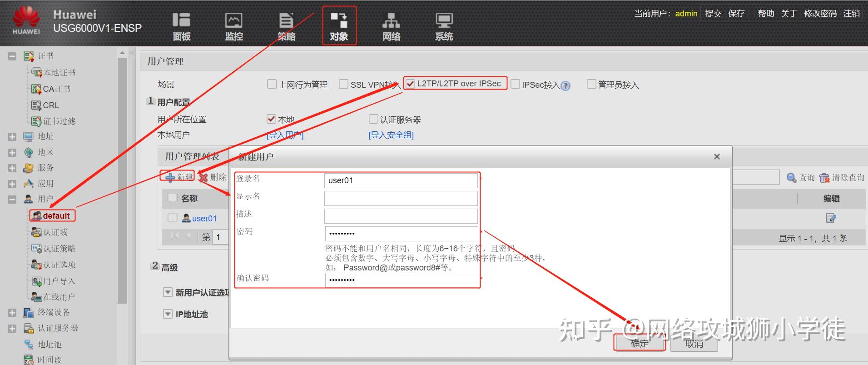Click the 查询 search magnifier icon

point(791,178)
